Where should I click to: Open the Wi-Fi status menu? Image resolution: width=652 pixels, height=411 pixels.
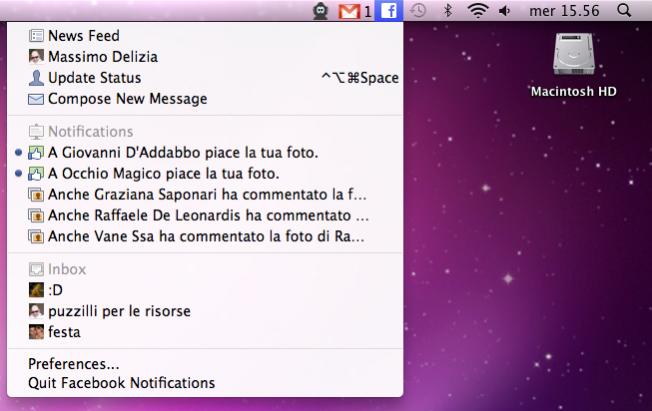point(478,10)
